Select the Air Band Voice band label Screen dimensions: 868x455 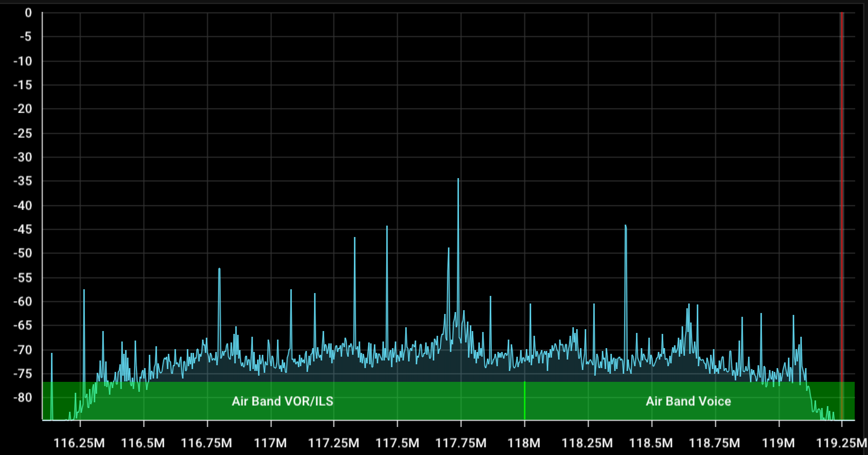[688, 401]
